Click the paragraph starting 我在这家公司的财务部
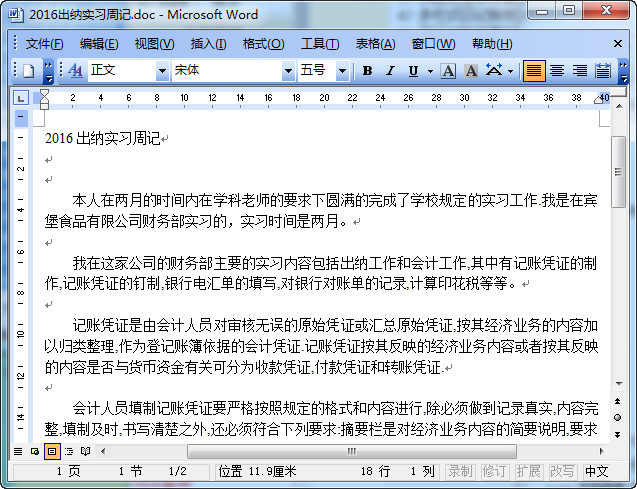The width and height of the screenshot is (637, 489). pyautogui.click(x=321, y=273)
